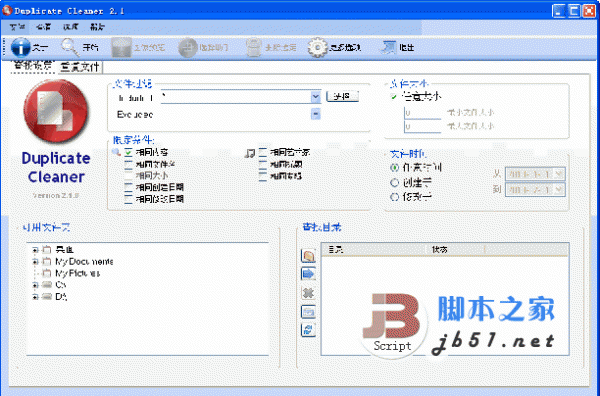This screenshot has height=396, width=600.
Task: Click the Exclude filter text field
Action: click(x=236, y=114)
